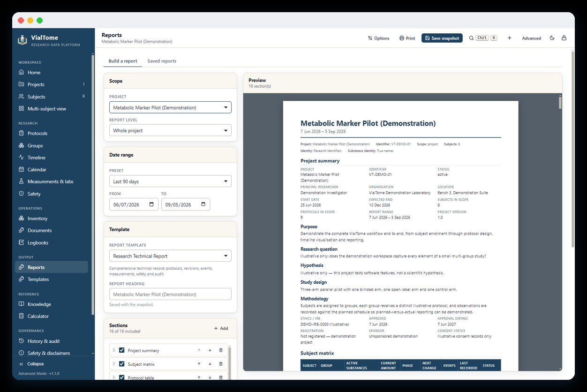This screenshot has height=392, width=587.
Task: Grab the Subject matrix drag handle
Action: tap(113, 364)
